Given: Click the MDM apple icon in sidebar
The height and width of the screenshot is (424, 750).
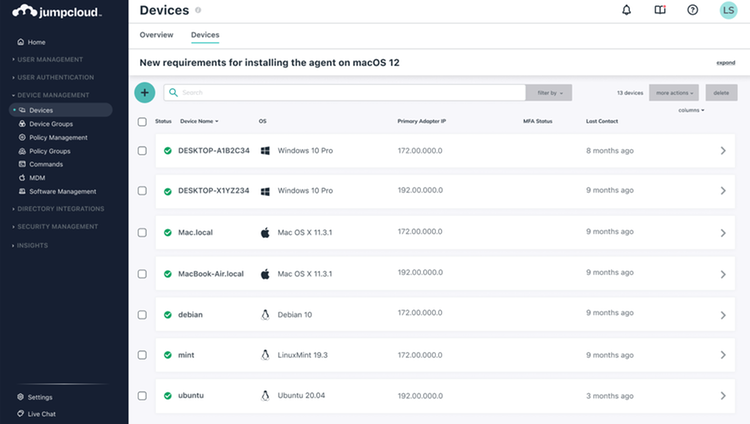Looking at the screenshot, I should [x=22, y=178].
